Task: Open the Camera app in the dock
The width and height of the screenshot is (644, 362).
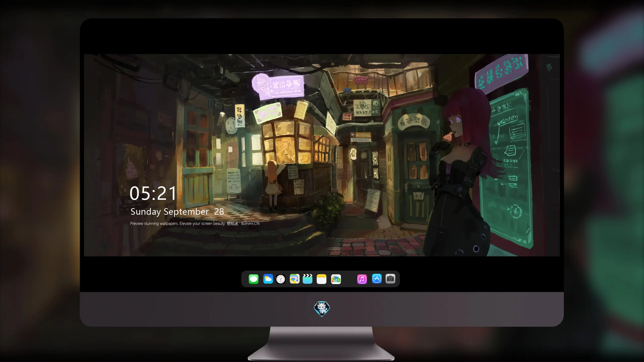Action: click(x=390, y=279)
